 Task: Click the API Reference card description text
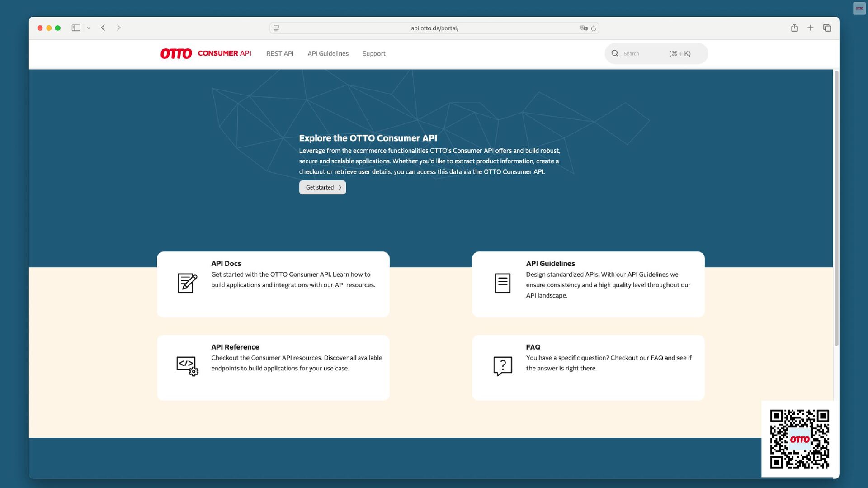pos(297,363)
